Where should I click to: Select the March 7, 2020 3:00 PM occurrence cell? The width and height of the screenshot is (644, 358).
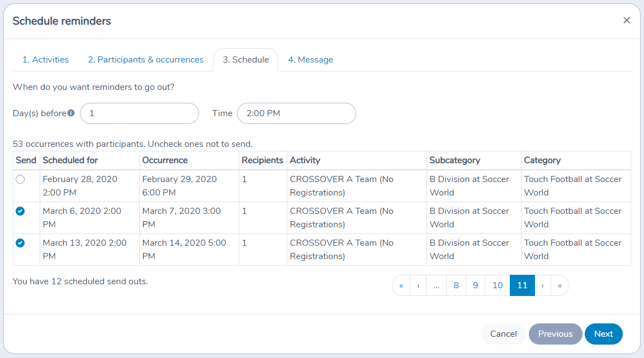[x=189, y=218]
